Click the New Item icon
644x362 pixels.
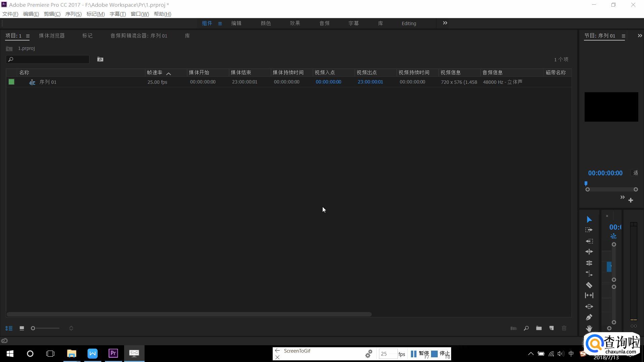click(551, 328)
